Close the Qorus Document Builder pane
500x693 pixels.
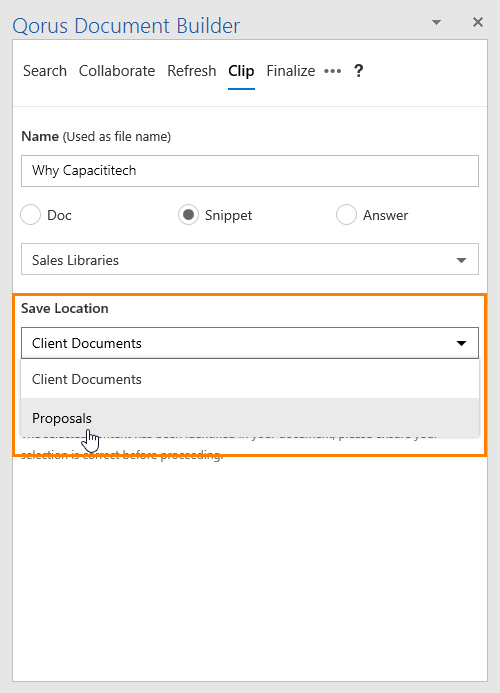[477, 22]
